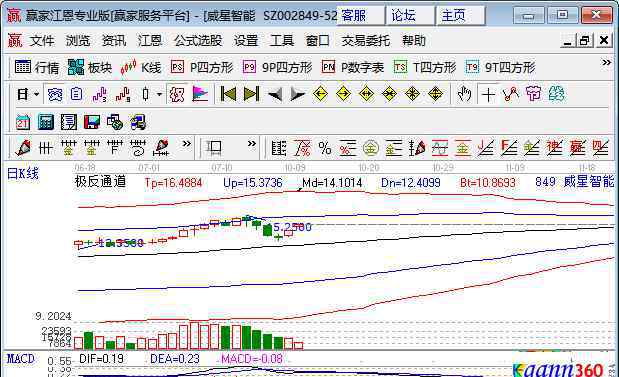Expand the 日 period dropdown arrow
619x377 pixels.
[37, 94]
